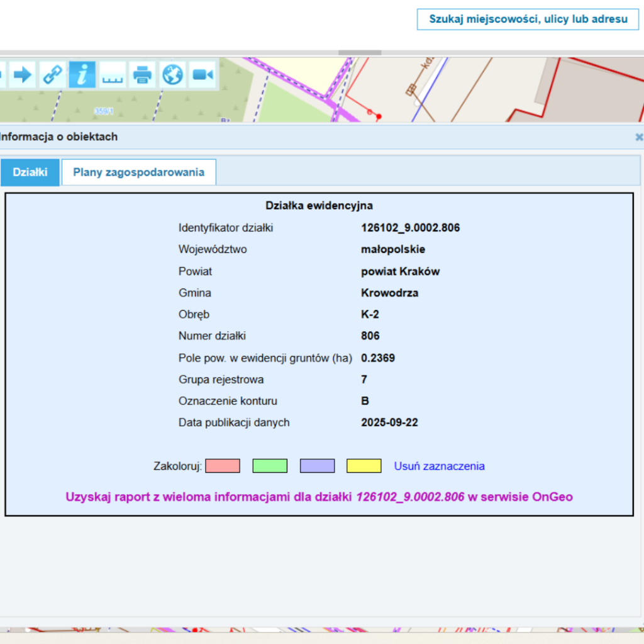Click the Data publikacji danych label
Image resolution: width=644 pixels, height=644 pixels.
(234, 423)
